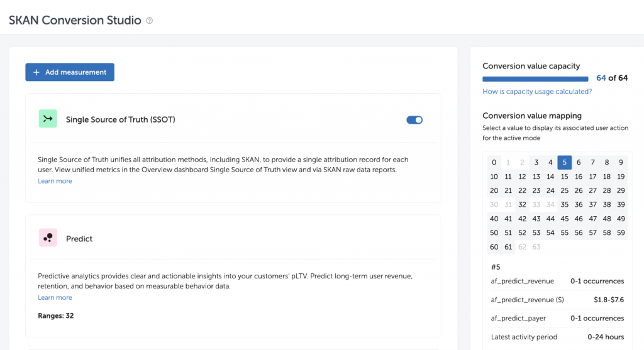
Task: Select conversion value 53 in mapping grid
Action: (536, 233)
